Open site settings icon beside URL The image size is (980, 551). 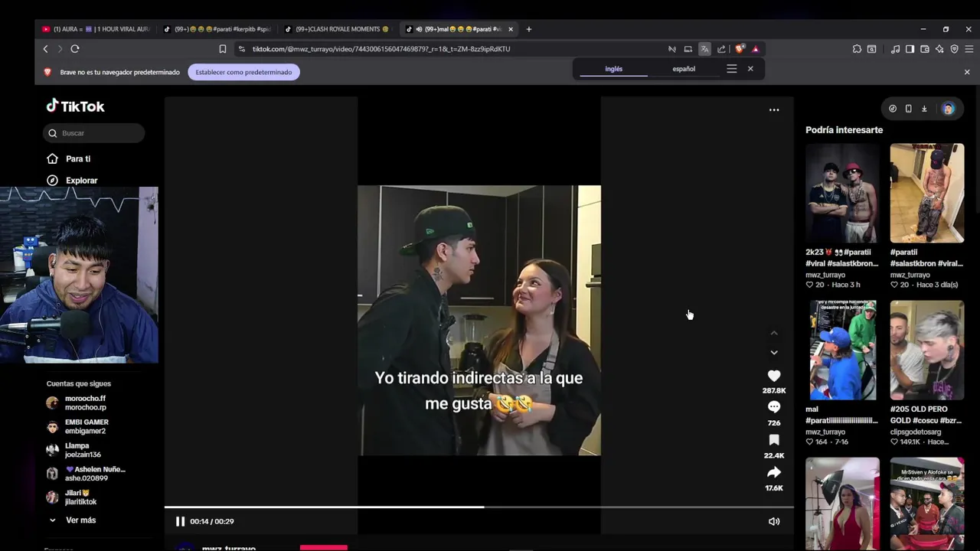tap(242, 49)
